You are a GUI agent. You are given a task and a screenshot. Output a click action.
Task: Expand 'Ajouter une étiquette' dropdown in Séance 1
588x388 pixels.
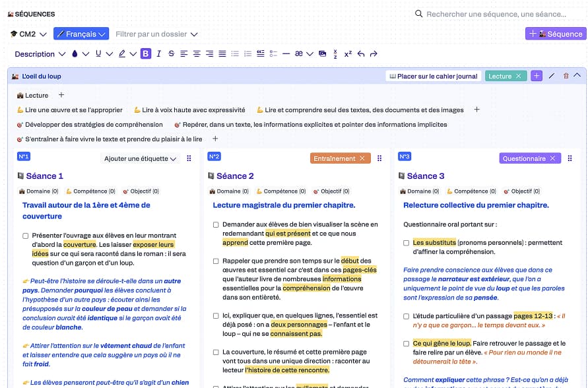141,158
